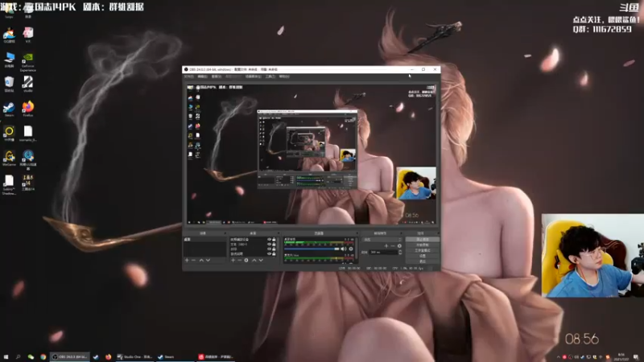Screen dimensions: 644x362
Task: Undock the Sources panel via header icon
Action: click(x=278, y=233)
